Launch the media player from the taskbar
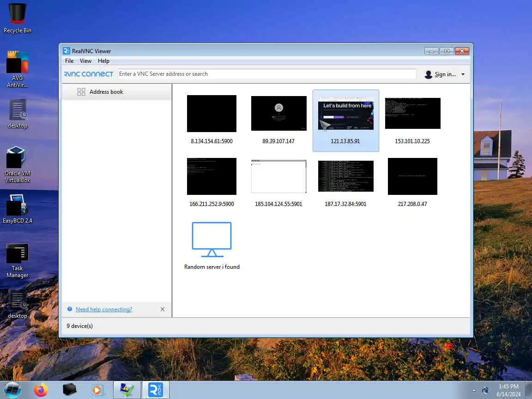The image size is (532, 399). coord(98,390)
